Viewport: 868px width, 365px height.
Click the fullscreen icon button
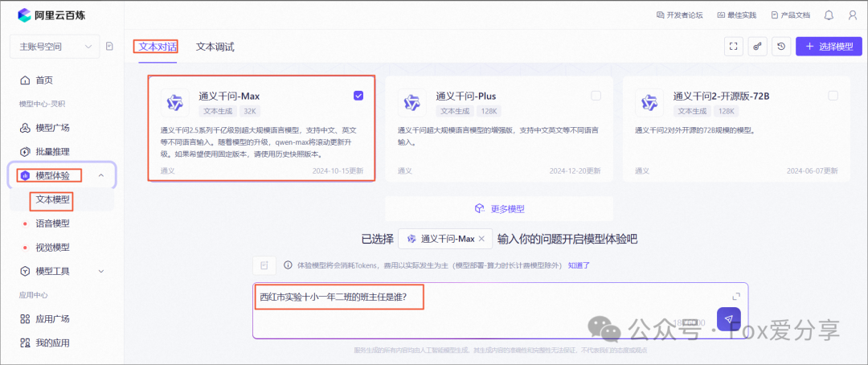(x=734, y=47)
